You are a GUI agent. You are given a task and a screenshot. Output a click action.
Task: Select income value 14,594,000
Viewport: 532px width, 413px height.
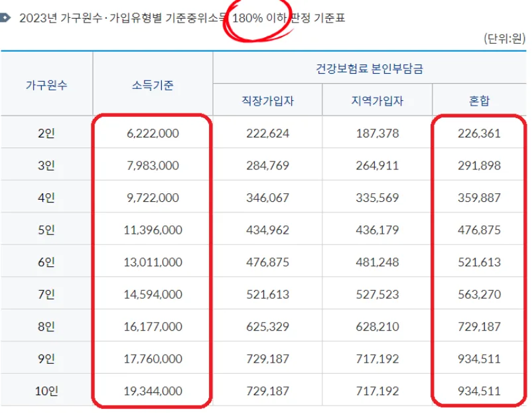coord(153,294)
